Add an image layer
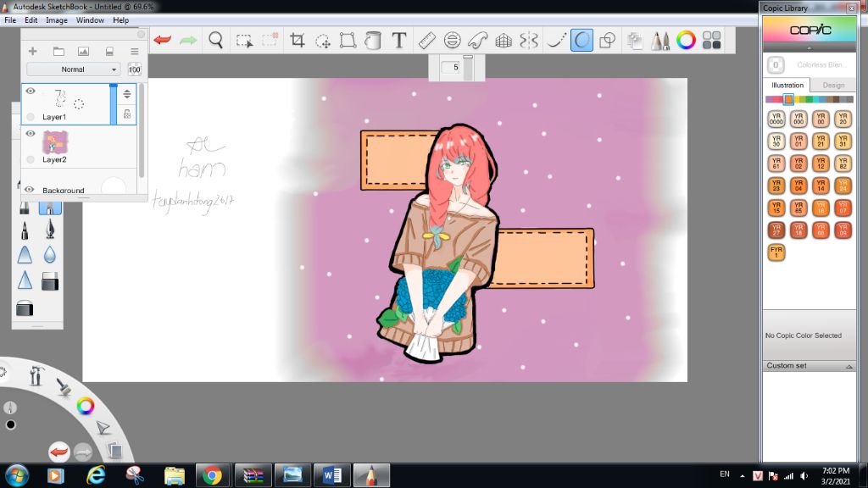 tap(83, 52)
